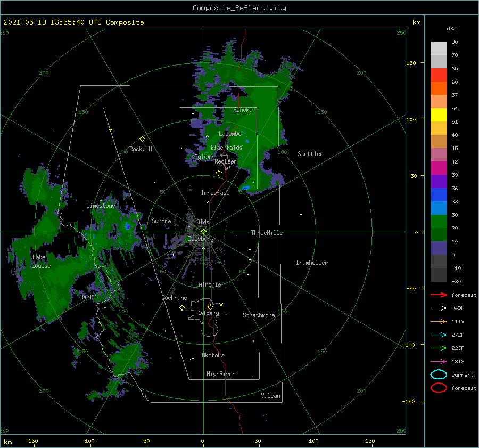Click the RockyMH label

tap(141, 149)
